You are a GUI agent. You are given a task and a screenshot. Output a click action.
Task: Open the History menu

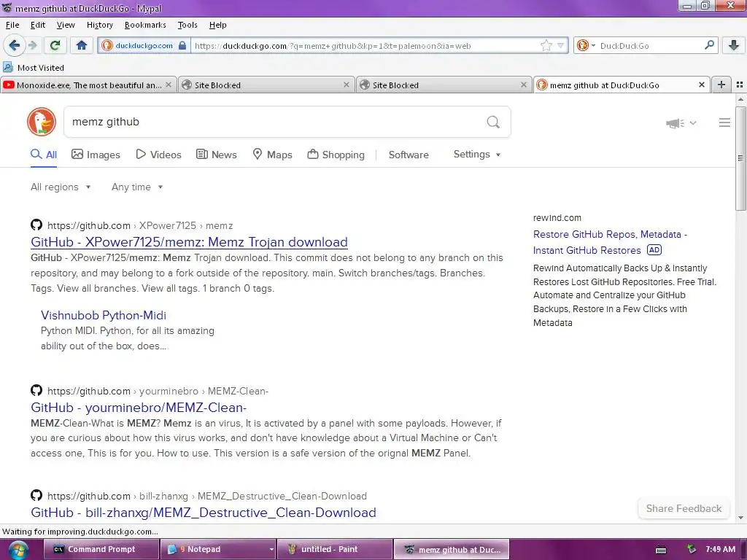tap(99, 25)
